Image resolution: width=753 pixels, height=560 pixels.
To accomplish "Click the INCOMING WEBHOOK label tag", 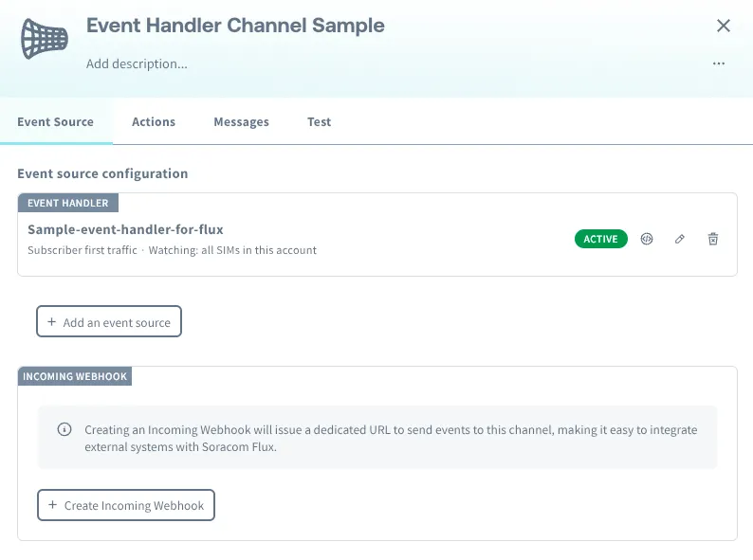I will coord(75,376).
